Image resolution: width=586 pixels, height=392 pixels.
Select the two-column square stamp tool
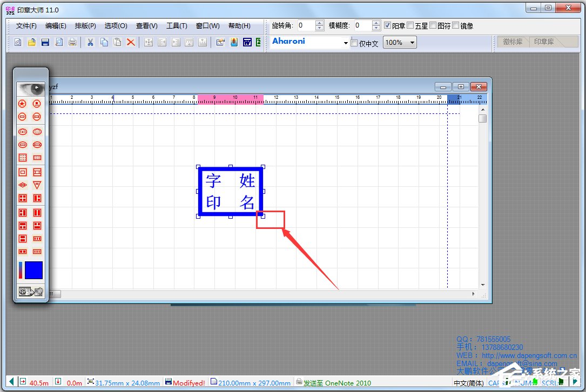[x=37, y=213]
